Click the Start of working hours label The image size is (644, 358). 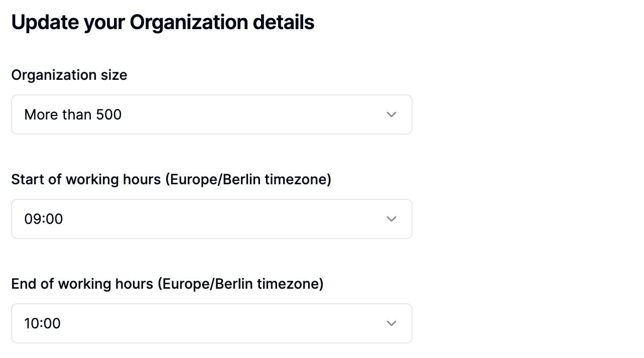tap(172, 179)
